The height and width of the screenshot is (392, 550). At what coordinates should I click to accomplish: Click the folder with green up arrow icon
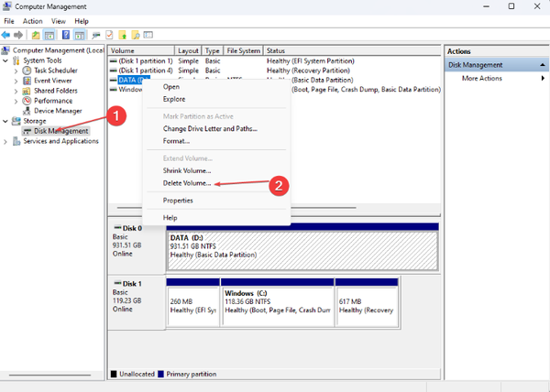coord(123,35)
